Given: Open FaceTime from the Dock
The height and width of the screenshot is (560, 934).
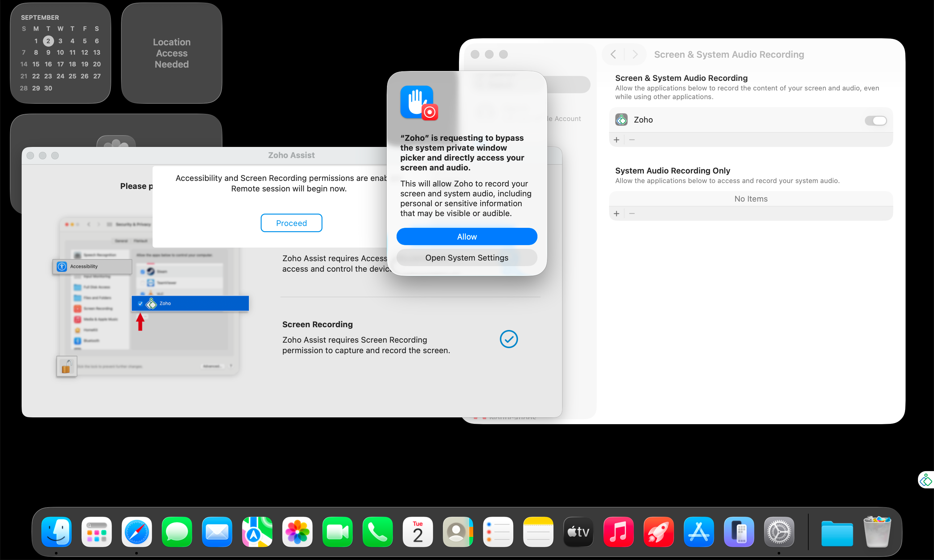Looking at the screenshot, I should tap(337, 532).
